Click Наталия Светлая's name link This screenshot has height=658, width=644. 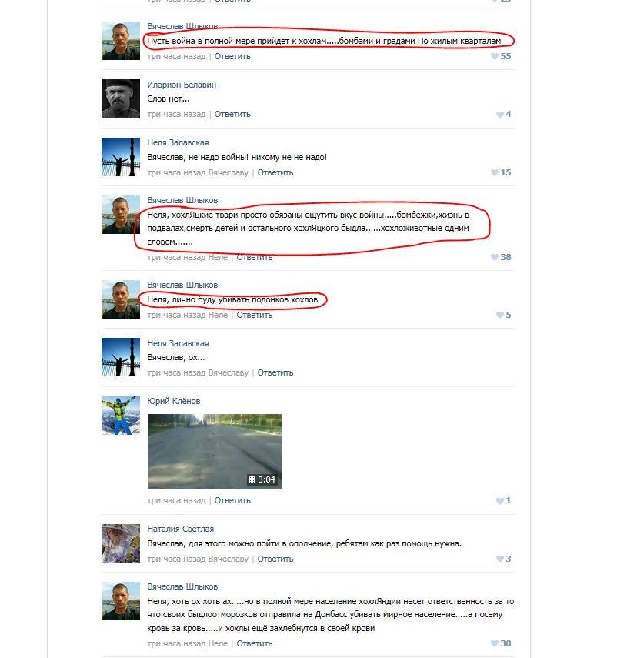(x=180, y=529)
